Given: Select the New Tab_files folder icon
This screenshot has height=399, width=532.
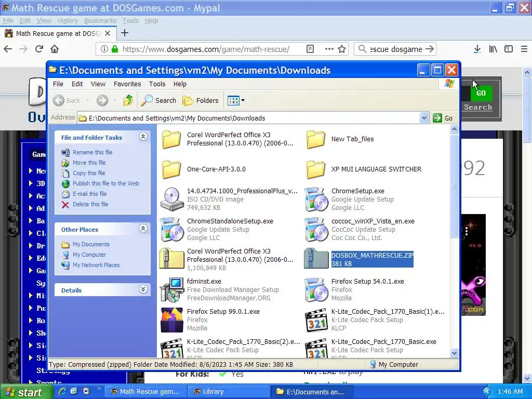Looking at the screenshot, I should tap(316, 139).
